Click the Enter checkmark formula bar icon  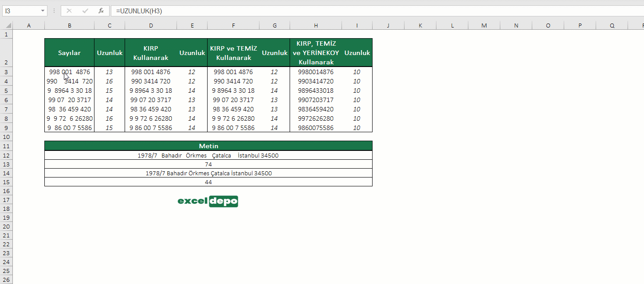85,11
